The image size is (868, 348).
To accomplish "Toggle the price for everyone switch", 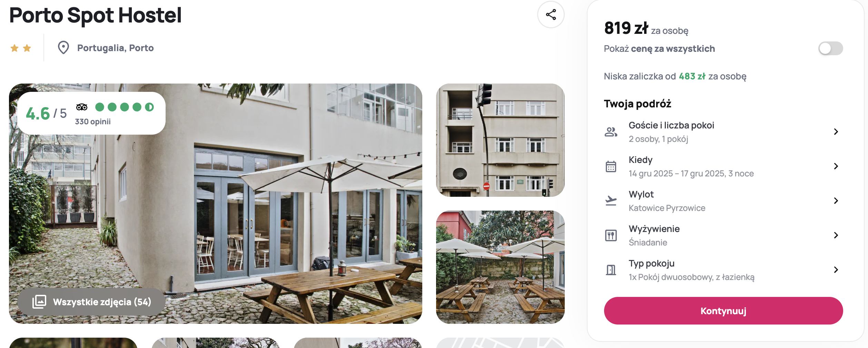I will [x=830, y=48].
